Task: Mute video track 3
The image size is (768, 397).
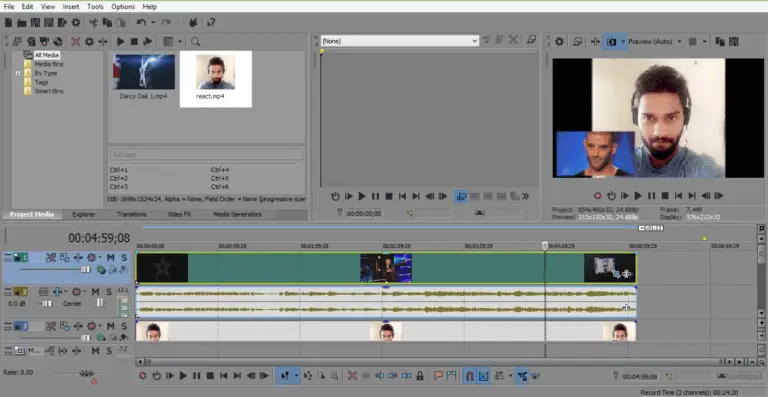Action: [111, 326]
